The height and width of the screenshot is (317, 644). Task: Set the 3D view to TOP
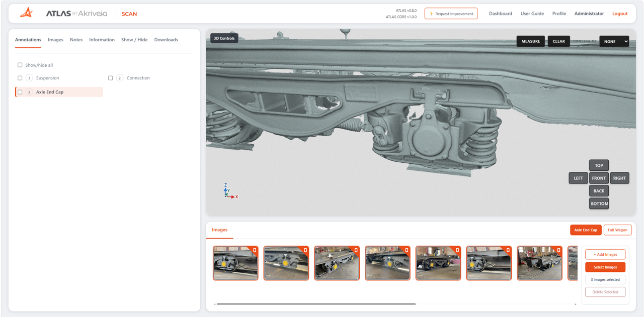click(x=599, y=165)
